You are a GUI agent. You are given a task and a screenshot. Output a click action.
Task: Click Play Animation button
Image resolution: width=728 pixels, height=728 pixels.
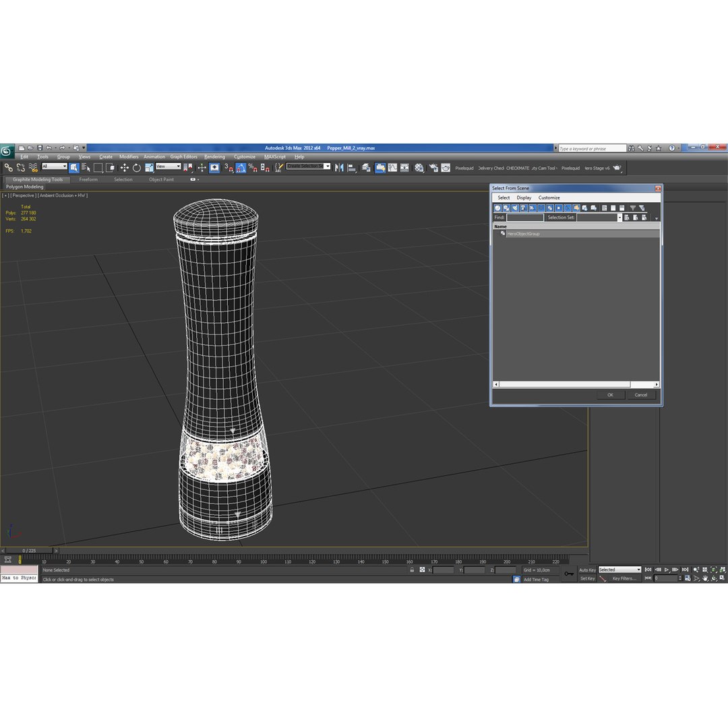point(666,570)
